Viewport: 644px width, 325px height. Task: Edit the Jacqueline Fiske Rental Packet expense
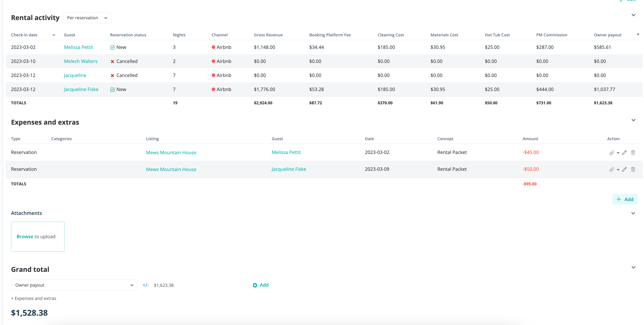pyautogui.click(x=624, y=170)
